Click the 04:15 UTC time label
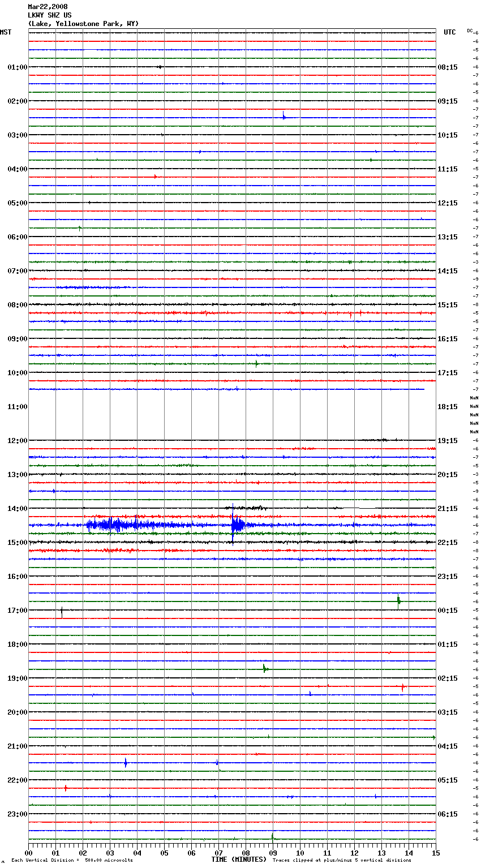 click(448, 746)
